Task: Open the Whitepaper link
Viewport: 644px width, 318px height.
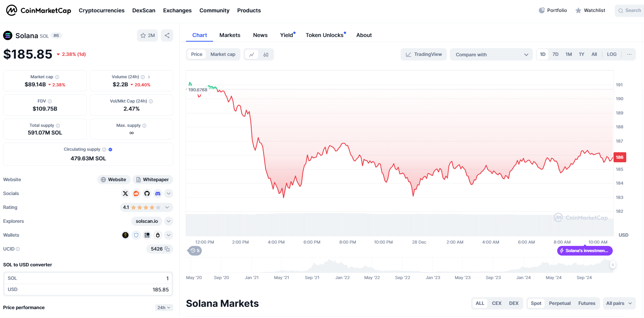Action: click(152, 180)
